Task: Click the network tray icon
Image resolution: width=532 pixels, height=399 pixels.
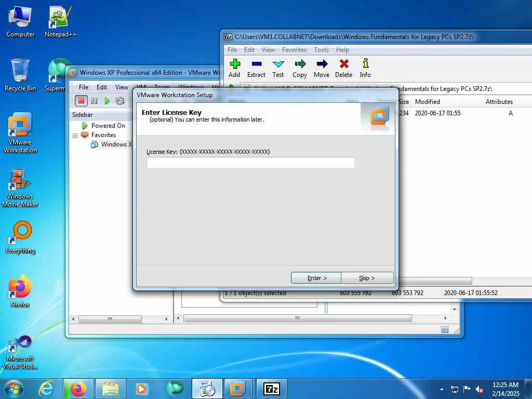Action: pos(454,389)
